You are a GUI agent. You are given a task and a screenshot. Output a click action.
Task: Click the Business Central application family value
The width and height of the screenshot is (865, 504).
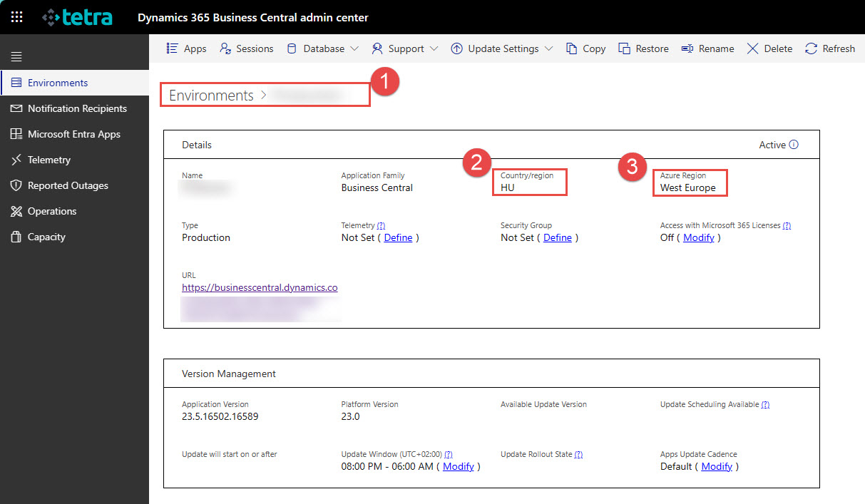[377, 187]
